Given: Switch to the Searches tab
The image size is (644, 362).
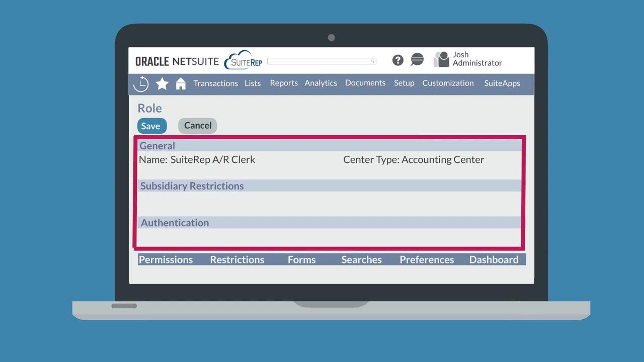Looking at the screenshot, I should point(362,259).
